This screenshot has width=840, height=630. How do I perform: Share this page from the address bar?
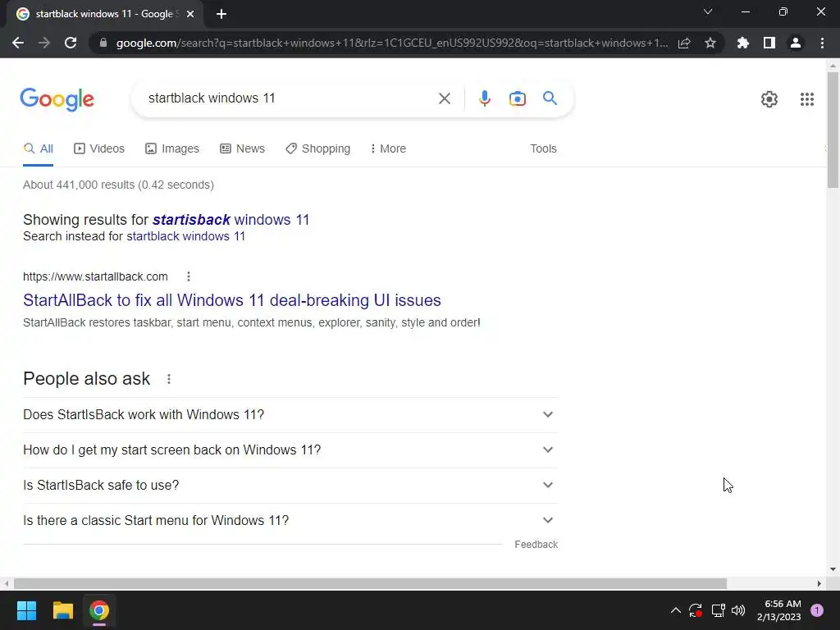pyautogui.click(x=684, y=43)
